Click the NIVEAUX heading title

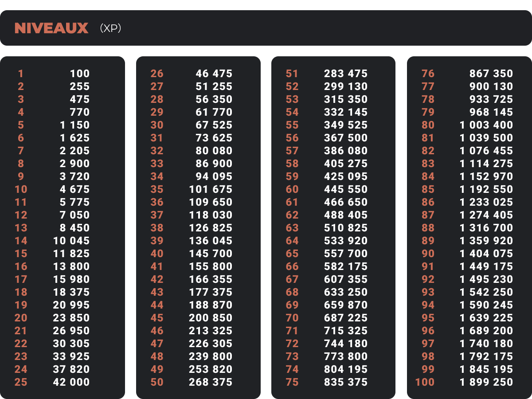(x=51, y=28)
